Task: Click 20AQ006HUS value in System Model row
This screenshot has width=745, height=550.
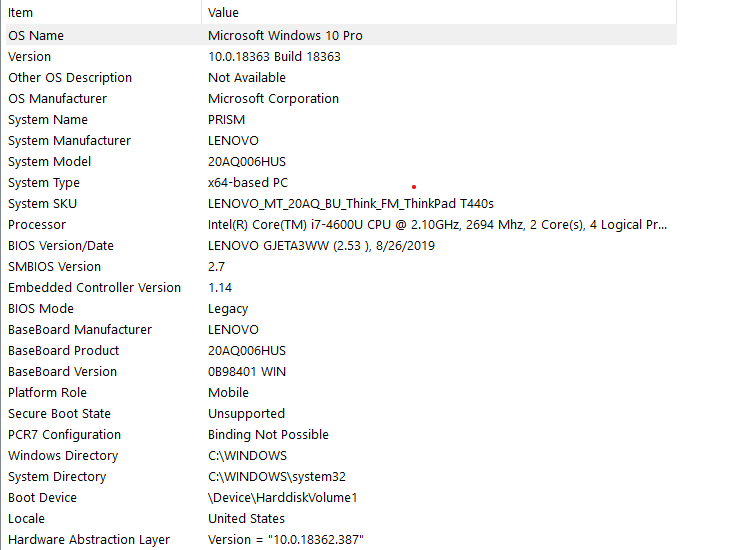Action: pos(247,161)
